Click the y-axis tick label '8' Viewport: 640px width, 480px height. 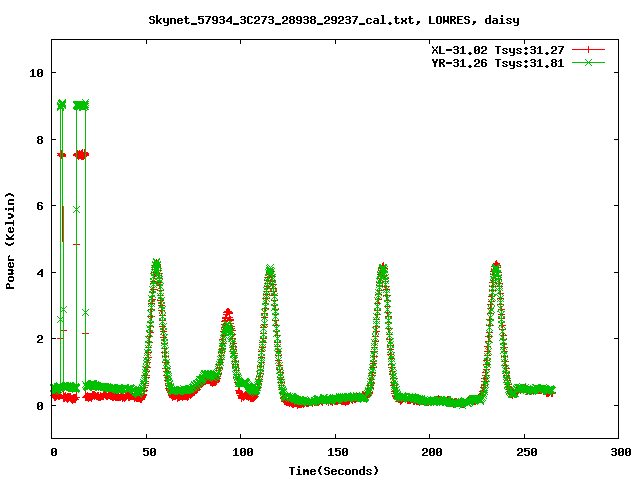tap(40, 140)
